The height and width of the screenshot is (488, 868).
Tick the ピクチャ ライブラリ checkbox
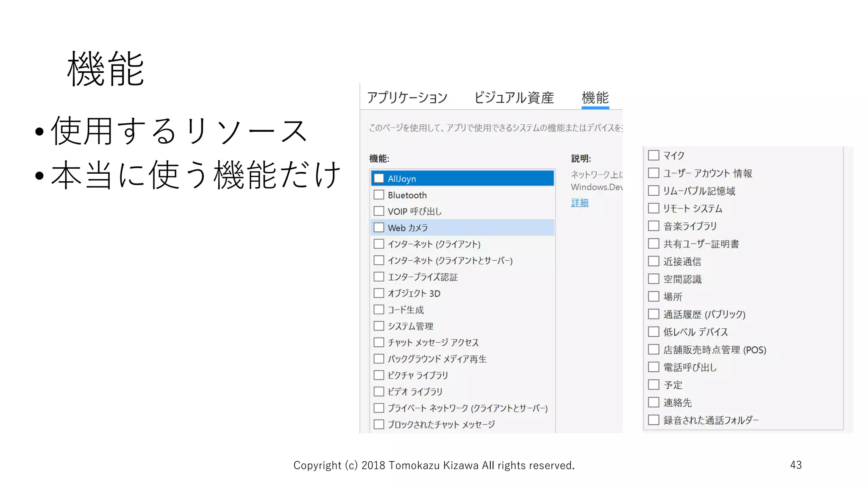coord(379,375)
